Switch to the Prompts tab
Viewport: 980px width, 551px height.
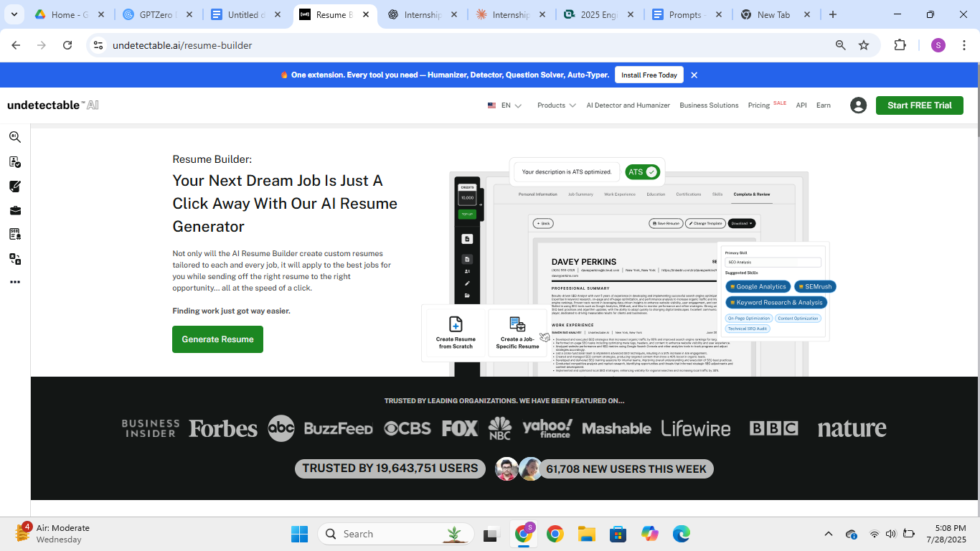688,14
